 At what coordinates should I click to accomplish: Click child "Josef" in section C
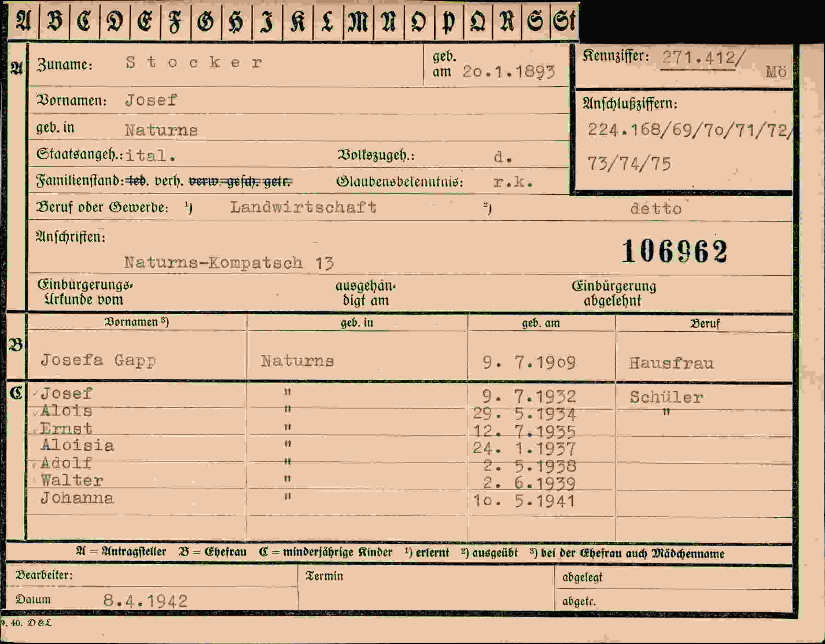(67, 394)
